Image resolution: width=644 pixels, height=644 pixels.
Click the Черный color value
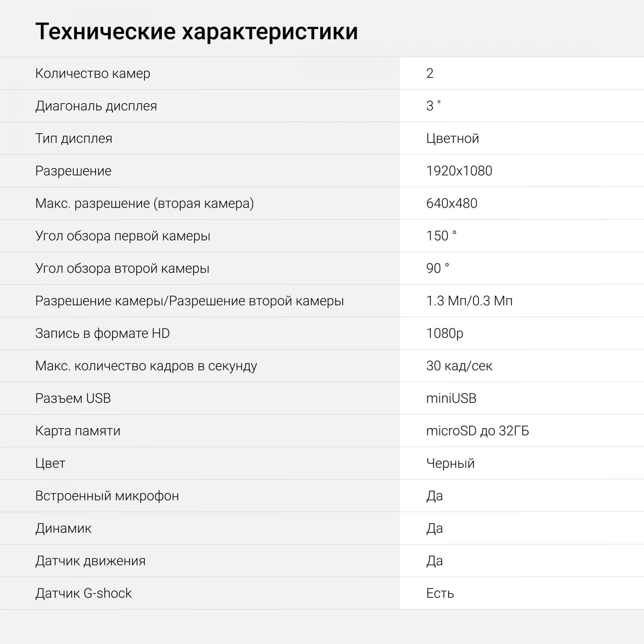[450, 463]
